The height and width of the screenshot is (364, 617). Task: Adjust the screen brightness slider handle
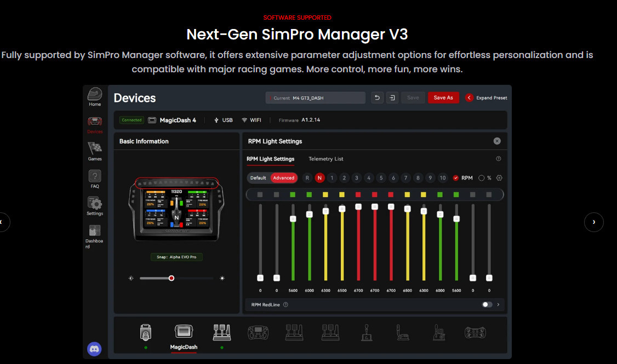[171, 278]
